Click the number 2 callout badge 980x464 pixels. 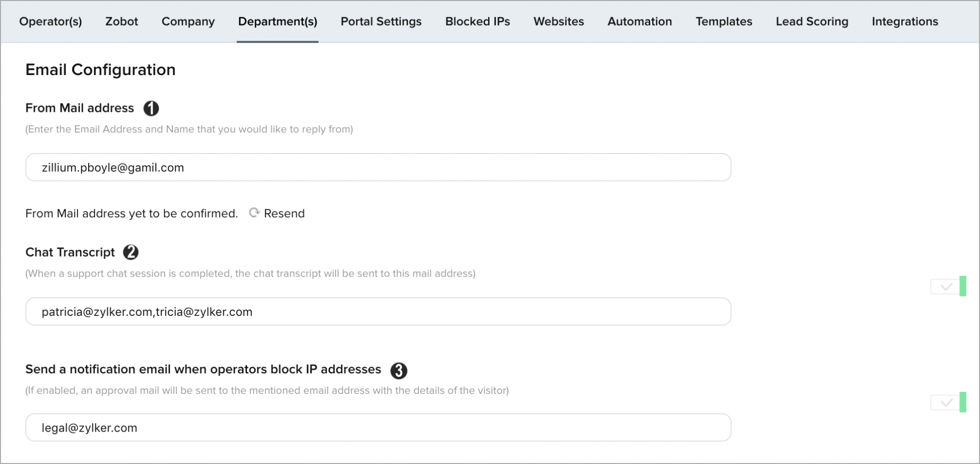coord(131,252)
